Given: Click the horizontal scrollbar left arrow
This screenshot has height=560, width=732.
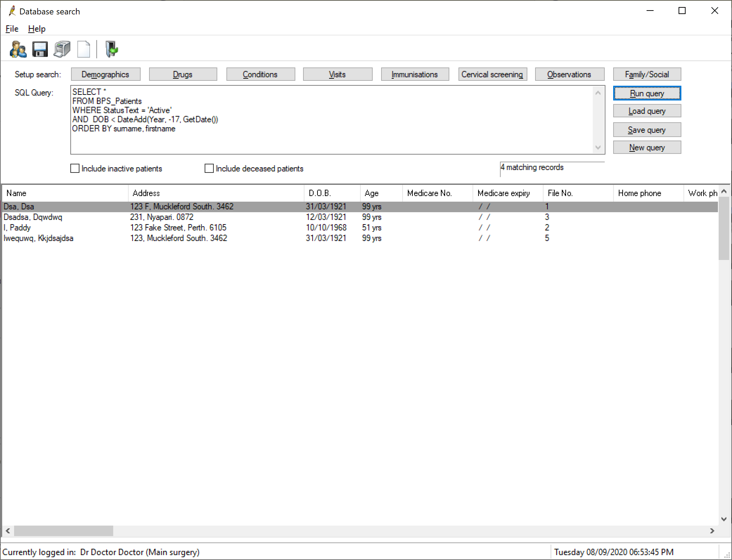Looking at the screenshot, I should pos(8,531).
